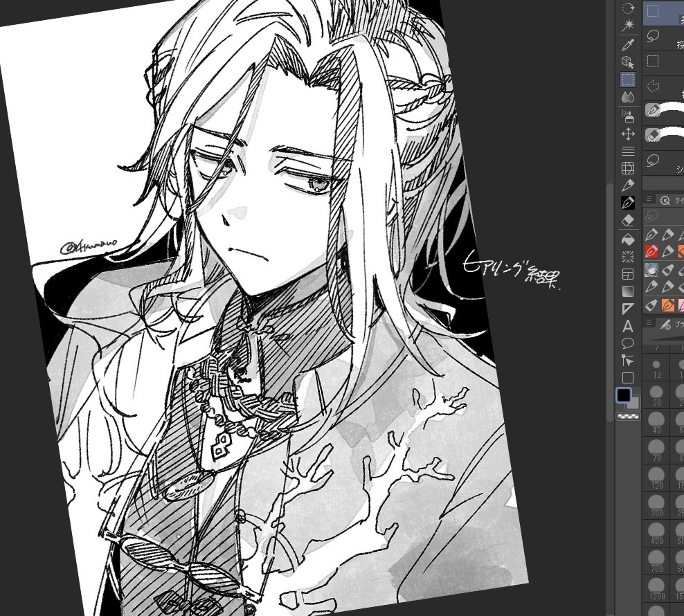Click the Brush Size tab icon
Image resolution: width=684 pixels, height=616 pixels.
click(x=665, y=324)
